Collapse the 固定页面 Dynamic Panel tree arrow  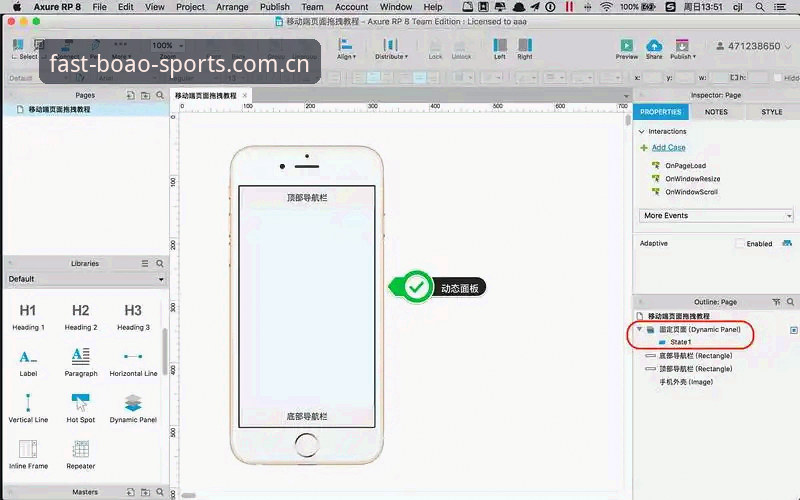coord(639,329)
